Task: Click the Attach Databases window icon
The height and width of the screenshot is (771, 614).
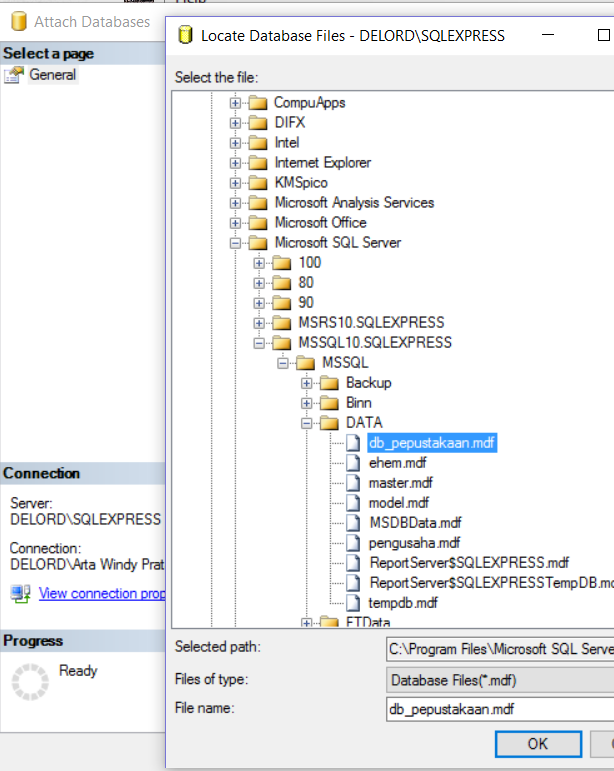Action: click(x=19, y=22)
